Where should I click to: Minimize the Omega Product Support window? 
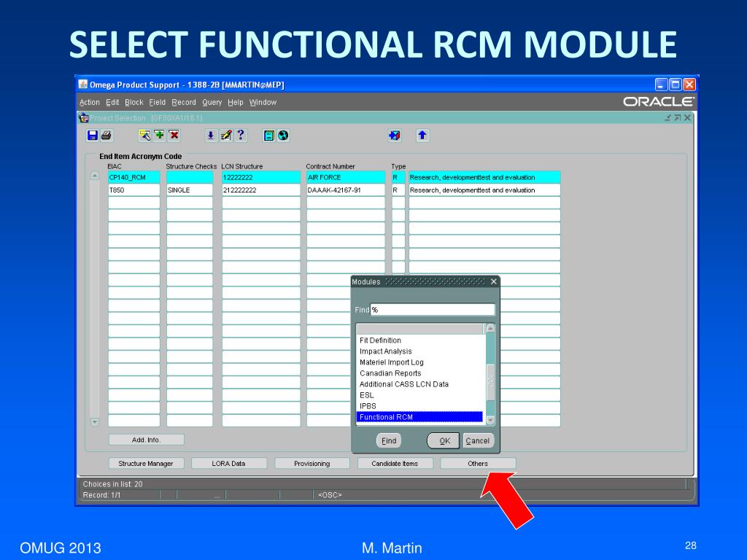(x=661, y=85)
